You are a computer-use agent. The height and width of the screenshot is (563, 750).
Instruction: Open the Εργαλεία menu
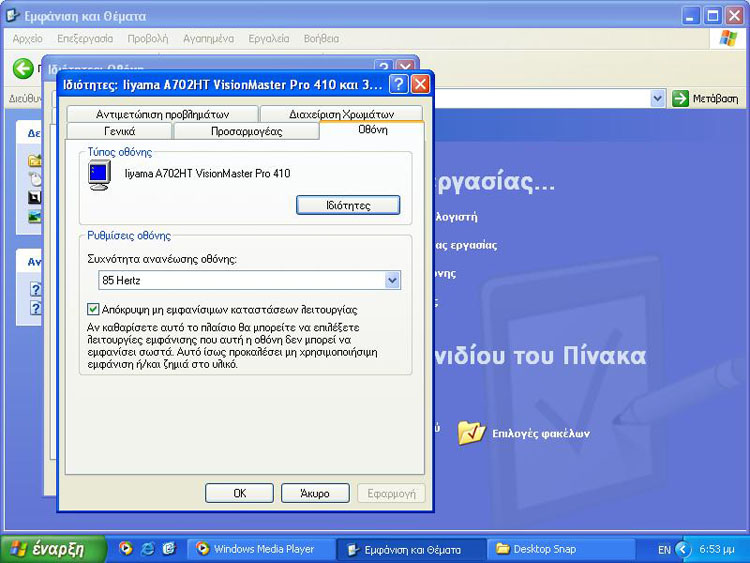tap(269, 39)
